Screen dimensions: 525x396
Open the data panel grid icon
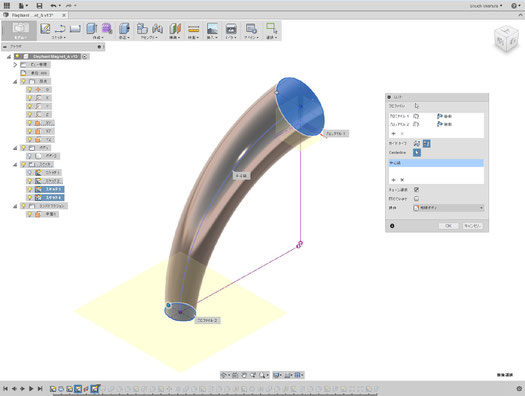click(7, 6)
